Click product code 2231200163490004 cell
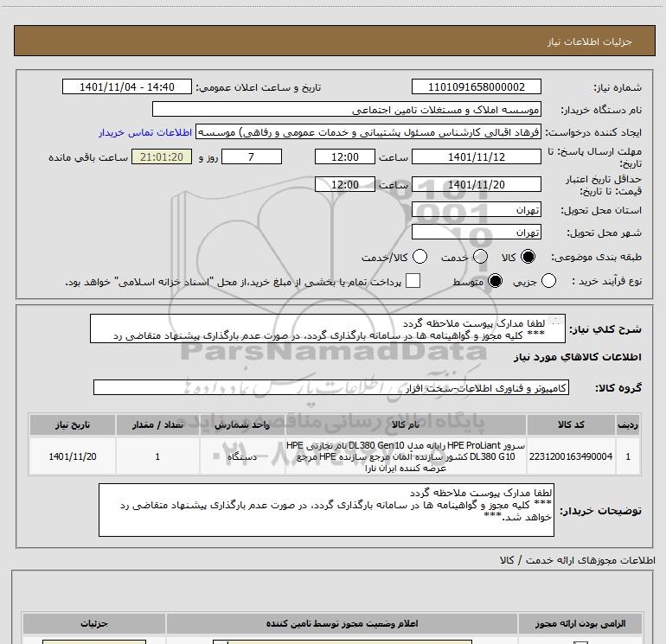The height and width of the screenshot is (644, 666). (571, 456)
